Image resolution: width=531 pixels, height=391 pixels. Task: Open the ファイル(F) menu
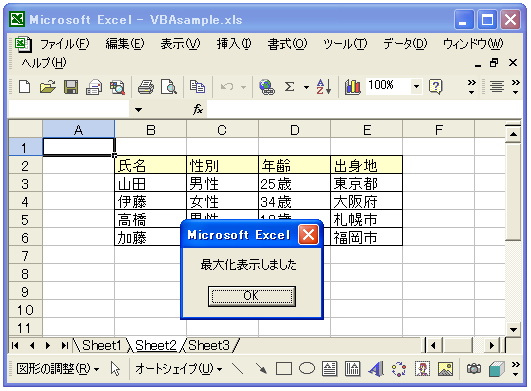point(65,44)
